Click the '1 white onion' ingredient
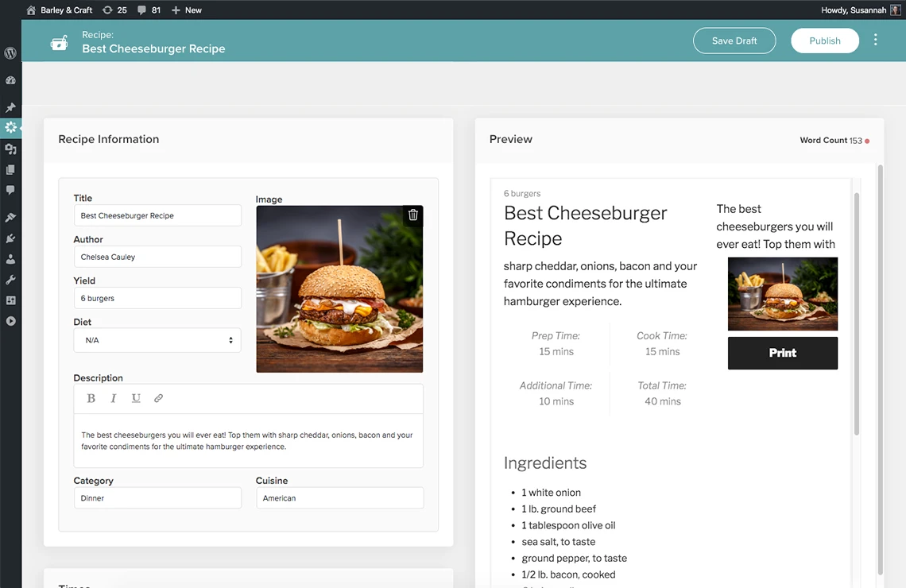Screen dimensions: 906x588 coord(551,493)
